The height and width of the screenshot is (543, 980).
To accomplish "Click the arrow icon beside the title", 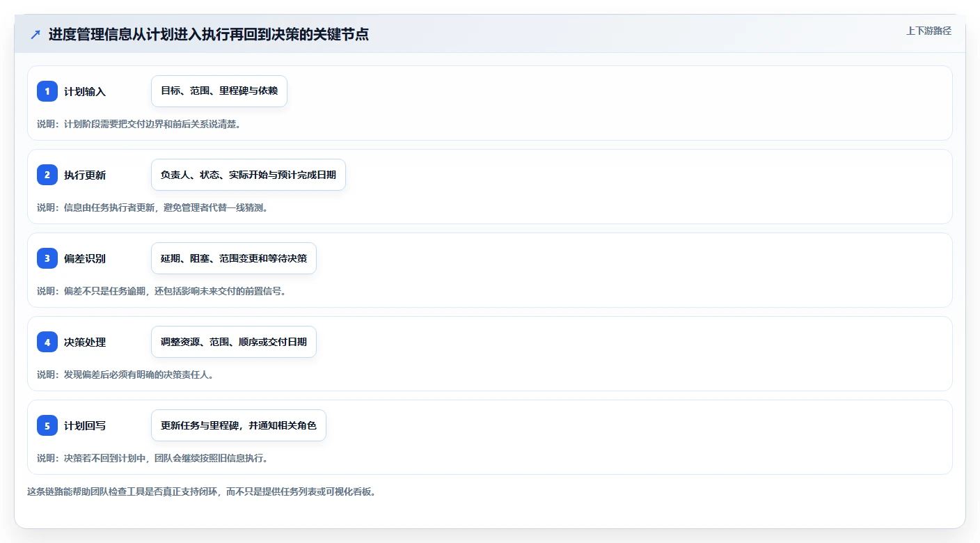I will coord(35,35).
